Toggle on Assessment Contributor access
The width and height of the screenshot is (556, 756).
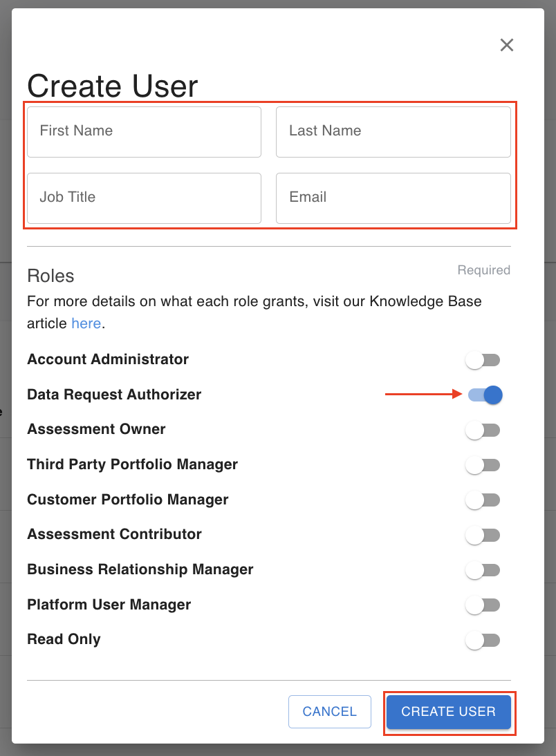pos(483,535)
